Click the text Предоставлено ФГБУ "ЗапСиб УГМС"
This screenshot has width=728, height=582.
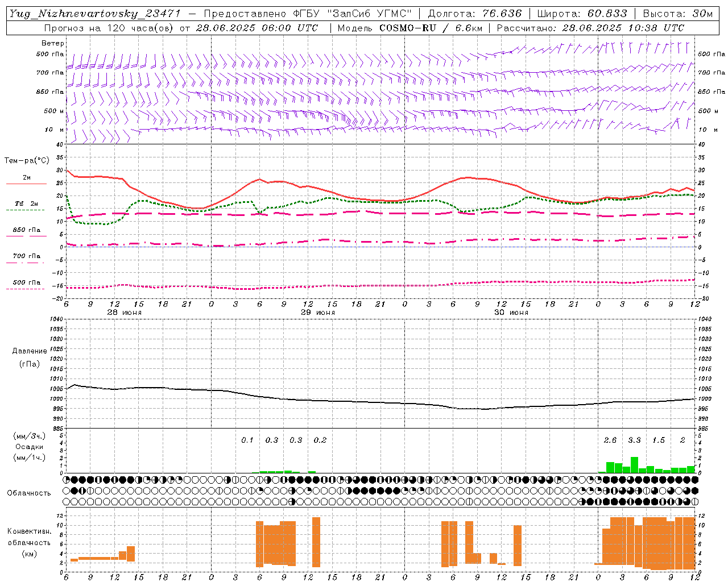click(307, 14)
